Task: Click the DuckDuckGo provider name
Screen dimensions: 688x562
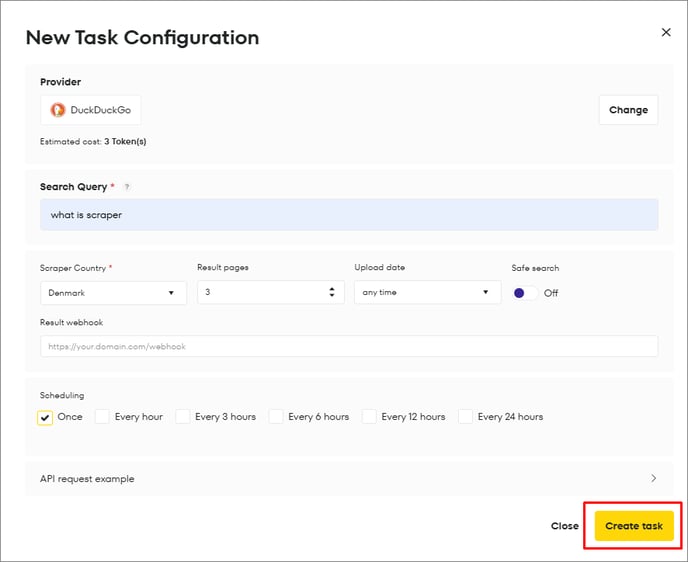Action: coord(100,110)
